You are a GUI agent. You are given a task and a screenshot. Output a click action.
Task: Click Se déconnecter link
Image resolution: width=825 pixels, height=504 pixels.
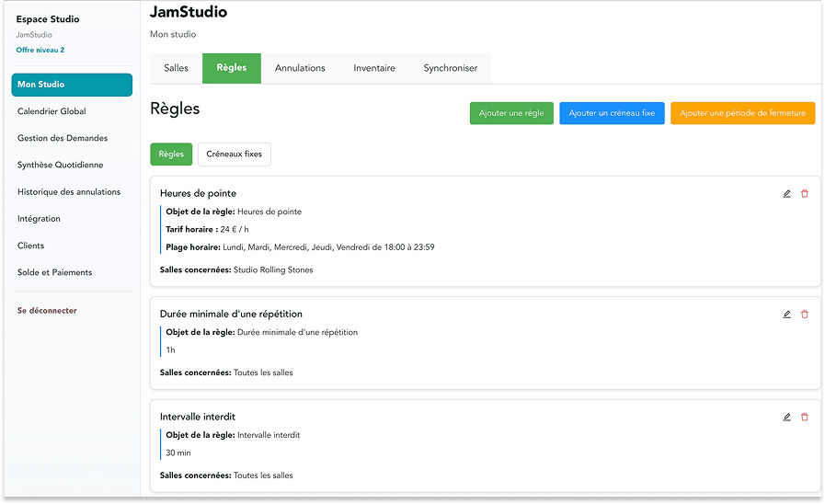[47, 310]
